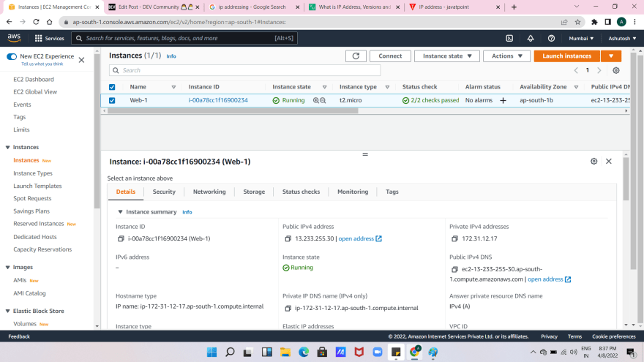This screenshot has height=362, width=644.
Task: Collapse Elastic Block Store section
Action: pyautogui.click(x=7, y=311)
